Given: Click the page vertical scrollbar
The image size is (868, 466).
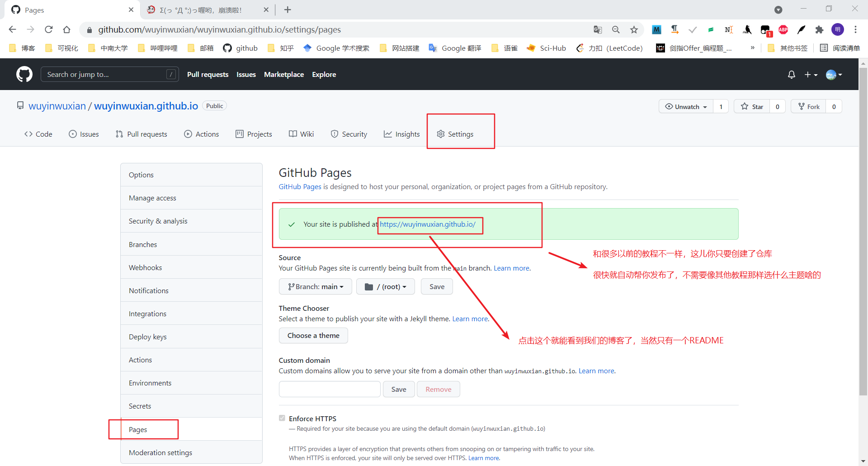Looking at the screenshot, I should 863,231.
